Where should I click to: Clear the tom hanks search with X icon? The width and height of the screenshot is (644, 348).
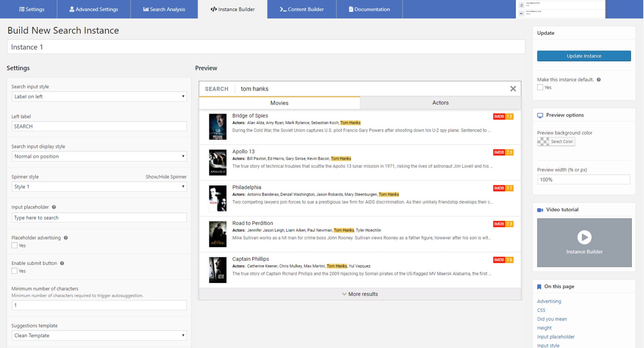(x=513, y=88)
